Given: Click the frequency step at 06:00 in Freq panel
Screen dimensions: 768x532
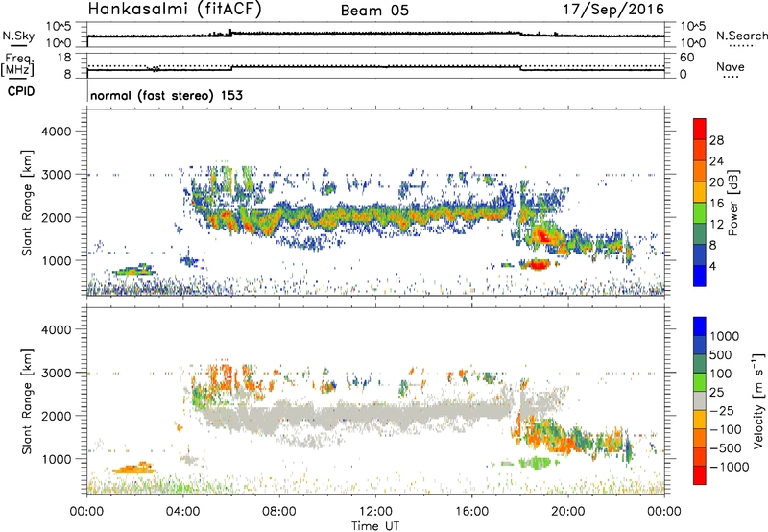Looking at the screenshot, I should click(x=231, y=68).
